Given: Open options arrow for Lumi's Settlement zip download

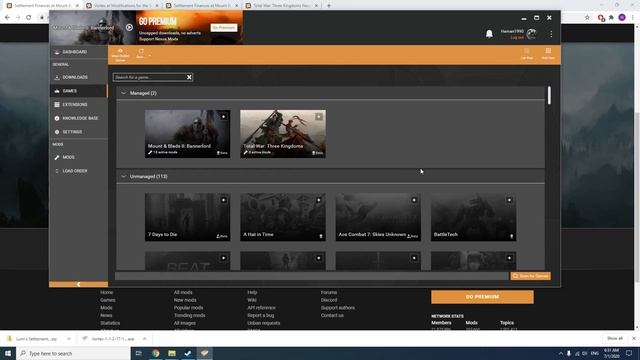Looking at the screenshot, I should pyautogui.click(x=69, y=339).
